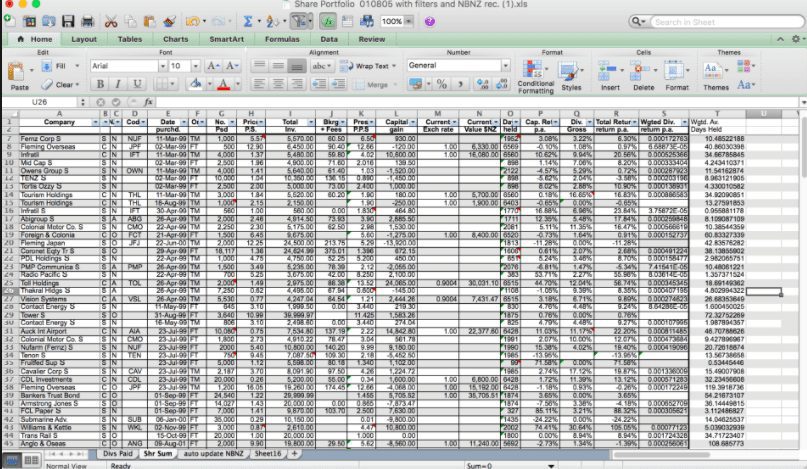
Task: Align text to the right
Action: (x=297, y=84)
